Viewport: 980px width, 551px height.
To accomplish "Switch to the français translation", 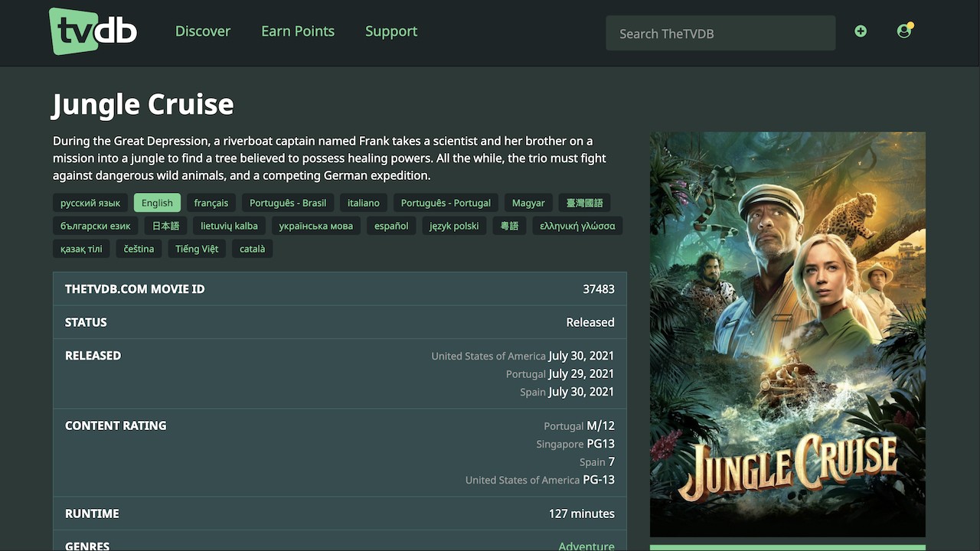I will point(211,203).
